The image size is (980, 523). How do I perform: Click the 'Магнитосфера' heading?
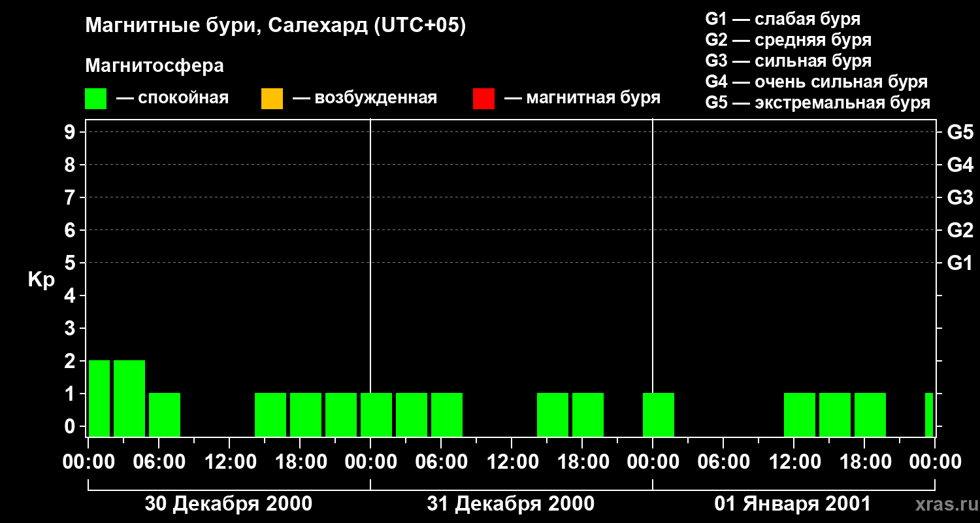[155, 66]
